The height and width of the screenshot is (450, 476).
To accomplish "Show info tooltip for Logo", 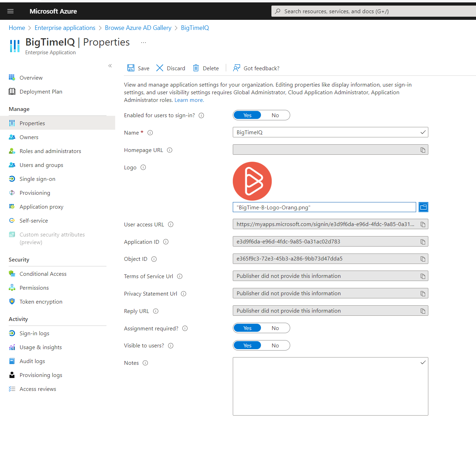I will click(x=143, y=168).
